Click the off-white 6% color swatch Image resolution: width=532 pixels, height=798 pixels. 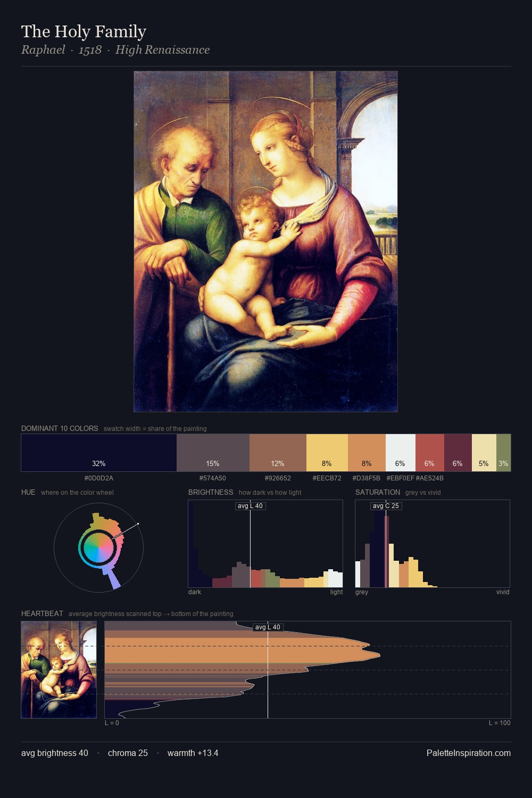[401, 453]
